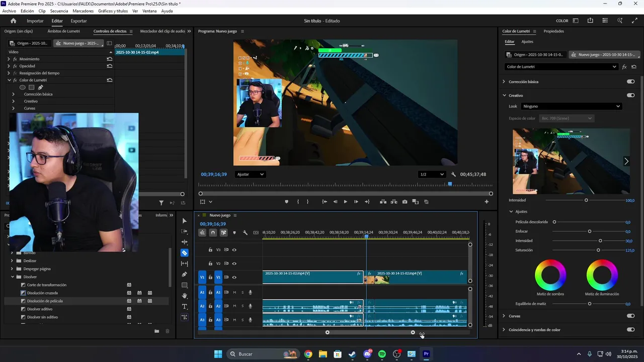Image resolution: width=644 pixels, height=362 pixels.
Task: Toggle V3 track output eye
Action: coord(234,250)
